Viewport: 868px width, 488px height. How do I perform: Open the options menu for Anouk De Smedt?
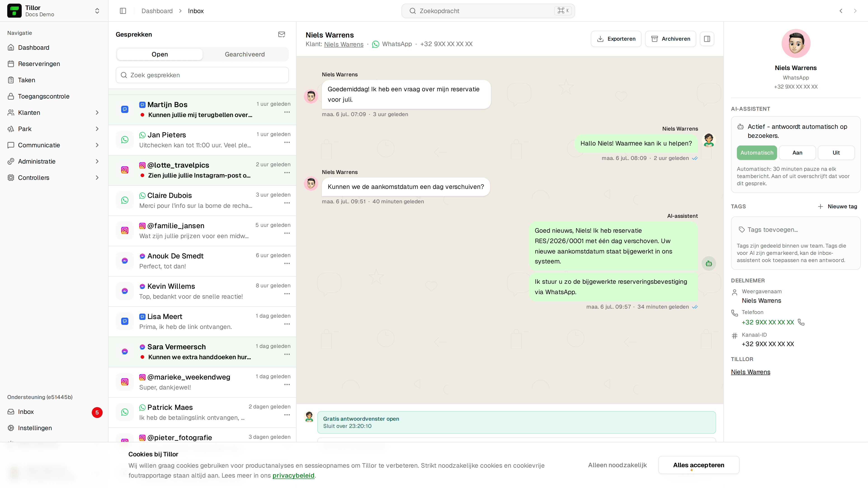click(x=287, y=264)
